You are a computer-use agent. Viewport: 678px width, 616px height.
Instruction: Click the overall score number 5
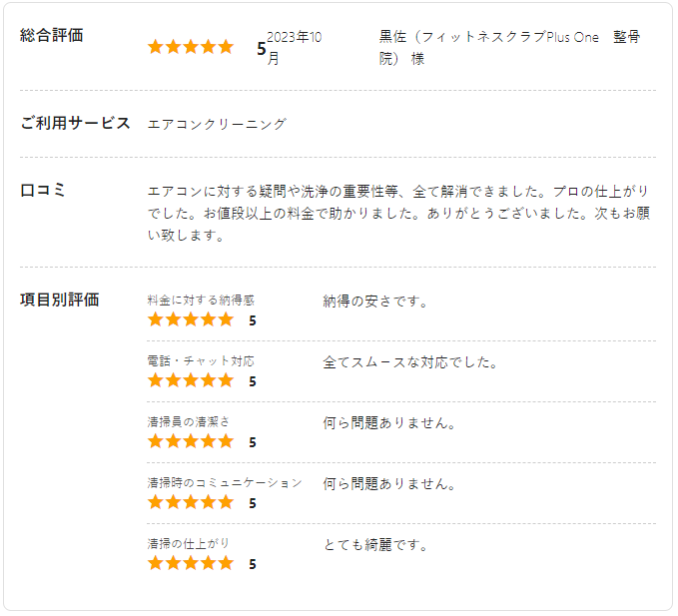(262, 48)
